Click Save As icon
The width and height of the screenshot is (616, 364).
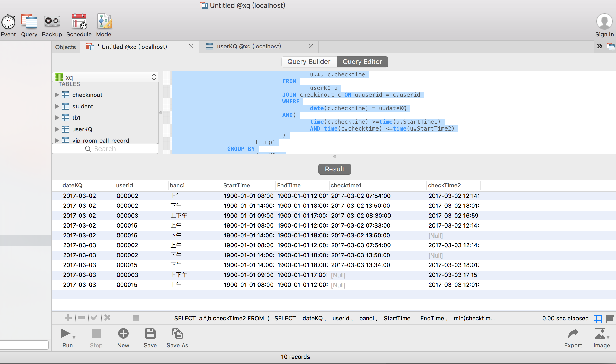(x=177, y=333)
